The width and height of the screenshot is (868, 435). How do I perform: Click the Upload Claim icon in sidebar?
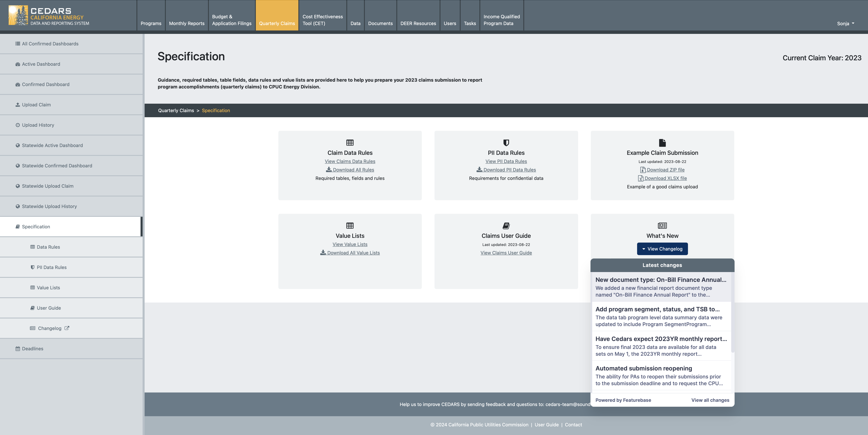pos(17,105)
